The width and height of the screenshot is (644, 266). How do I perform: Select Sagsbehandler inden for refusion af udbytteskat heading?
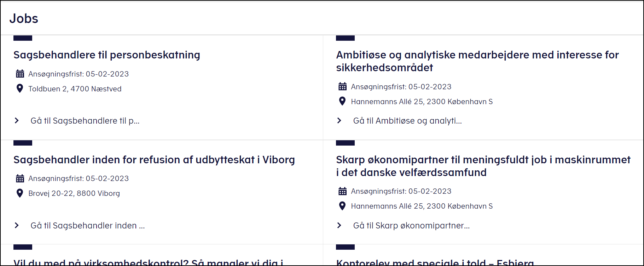(154, 160)
